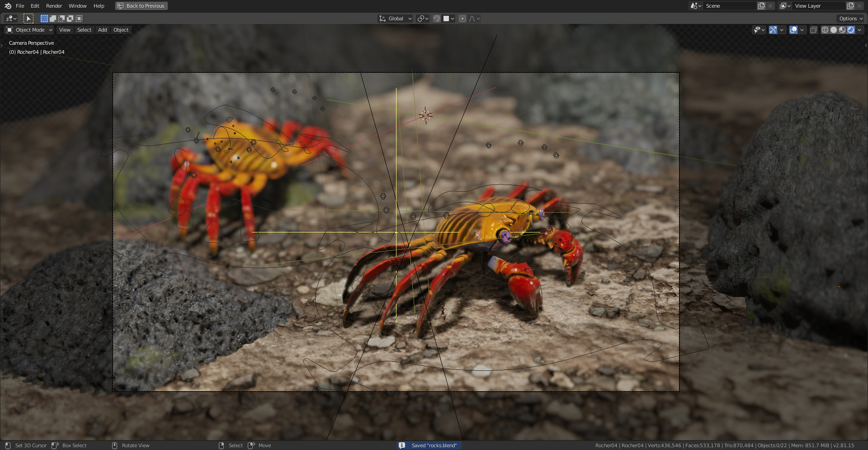This screenshot has height=450, width=868.
Task: Create a new scene with copy icon
Action: (761, 6)
